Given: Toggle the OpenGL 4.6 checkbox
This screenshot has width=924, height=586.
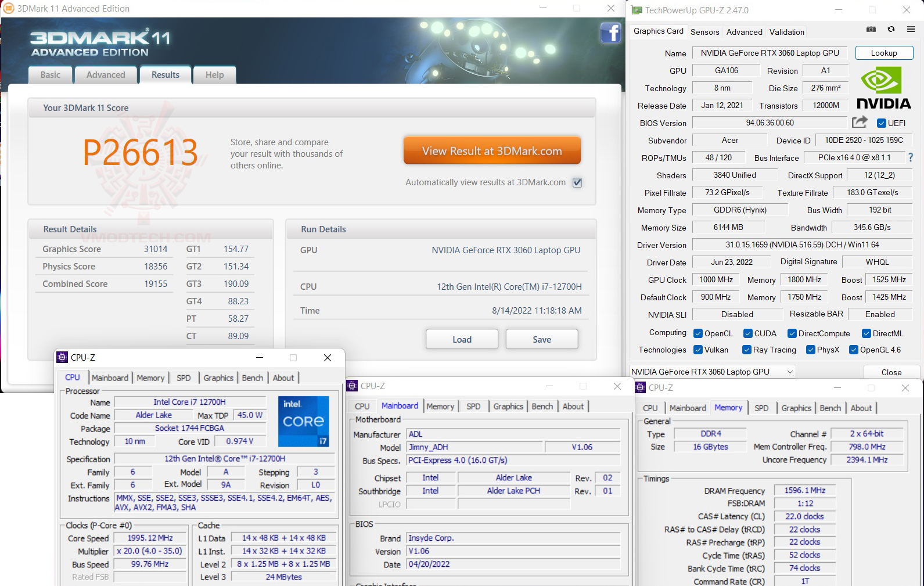Looking at the screenshot, I should pyautogui.click(x=854, y=350).
